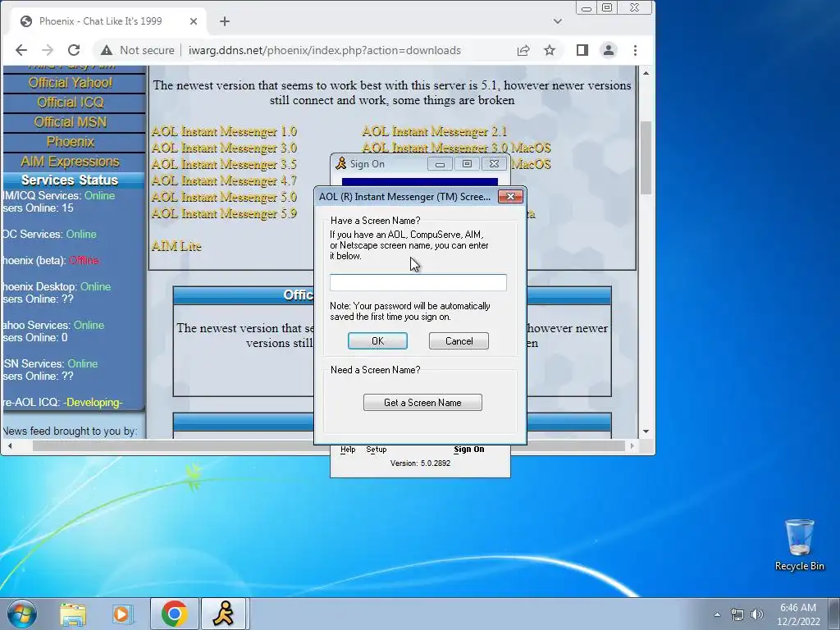The width and height of the screenshot is (840, 630).
Task: Select the Recycle Bin desktop icon
Action: pos(799,546)
